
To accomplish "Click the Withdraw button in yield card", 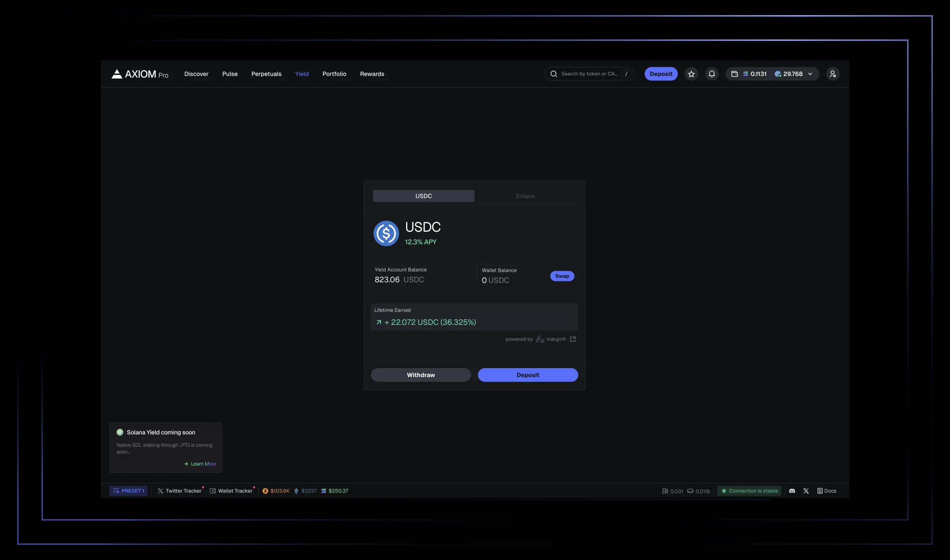I will coord(420,375).
